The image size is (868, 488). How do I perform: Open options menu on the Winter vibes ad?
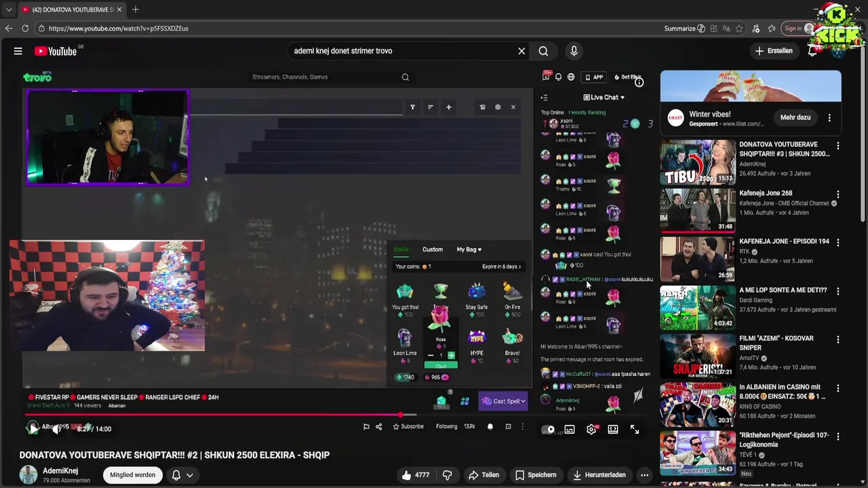click(x=829, y=118)
